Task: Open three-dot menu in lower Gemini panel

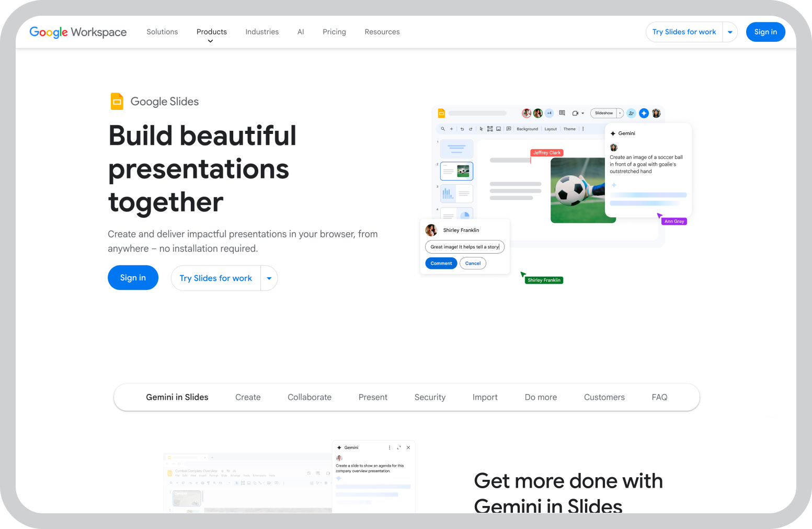Action: (x=390, y=447)
